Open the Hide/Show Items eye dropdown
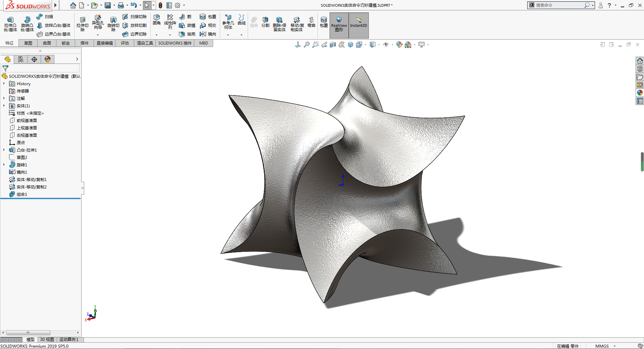Viewport: 644px width, 349px height. (x=392, y=45)
